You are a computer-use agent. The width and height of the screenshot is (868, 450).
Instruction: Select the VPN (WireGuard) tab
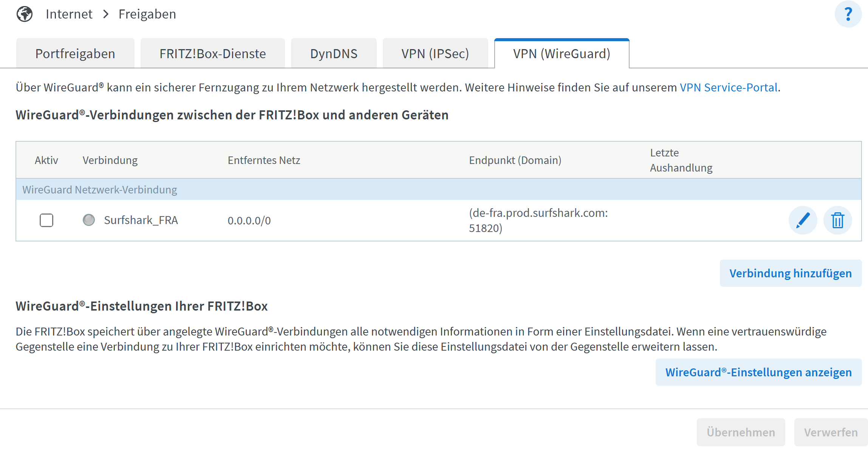click(562, 54)
